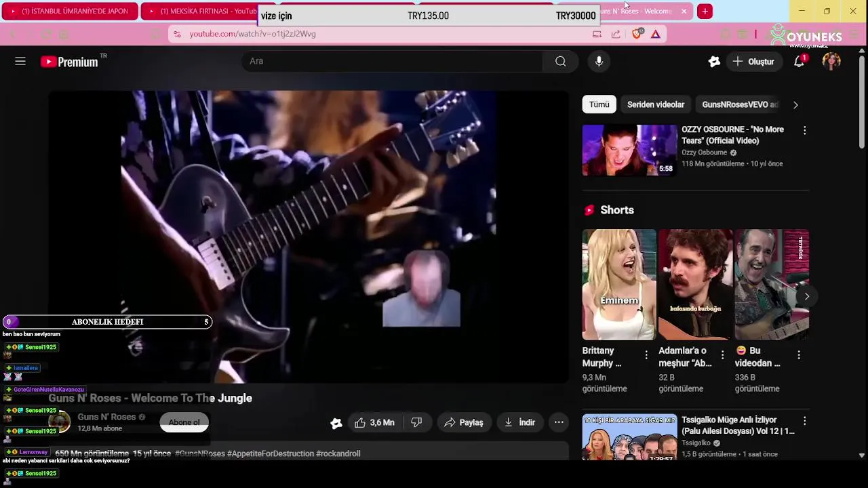Open site information icon left of URL
The width and height of the screenshot is (868, 488).
coord(176,34)
